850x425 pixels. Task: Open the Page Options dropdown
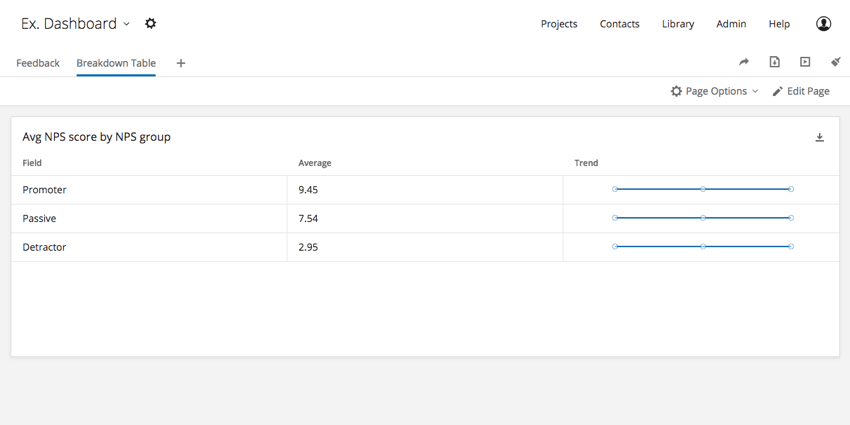714,91
